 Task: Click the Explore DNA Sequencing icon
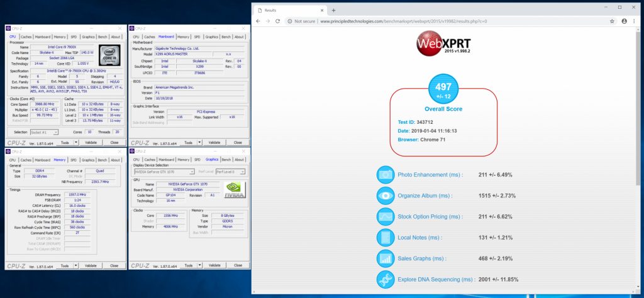(x=385, y=279)
